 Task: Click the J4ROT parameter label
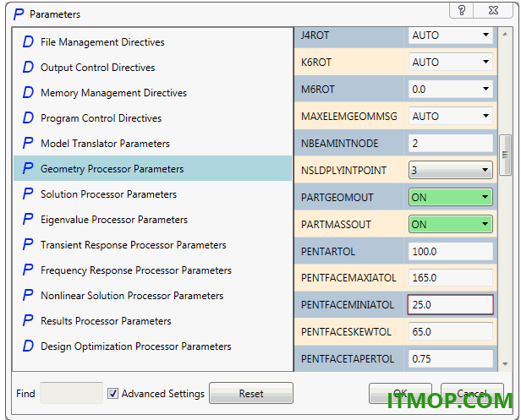pyautogui.click(x=315, y=35)
